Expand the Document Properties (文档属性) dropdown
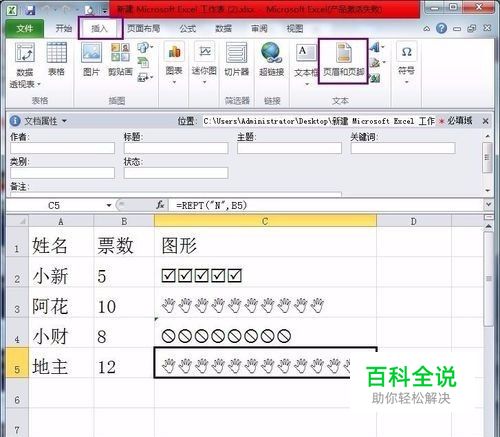500x437 pixels. (64, 121)
